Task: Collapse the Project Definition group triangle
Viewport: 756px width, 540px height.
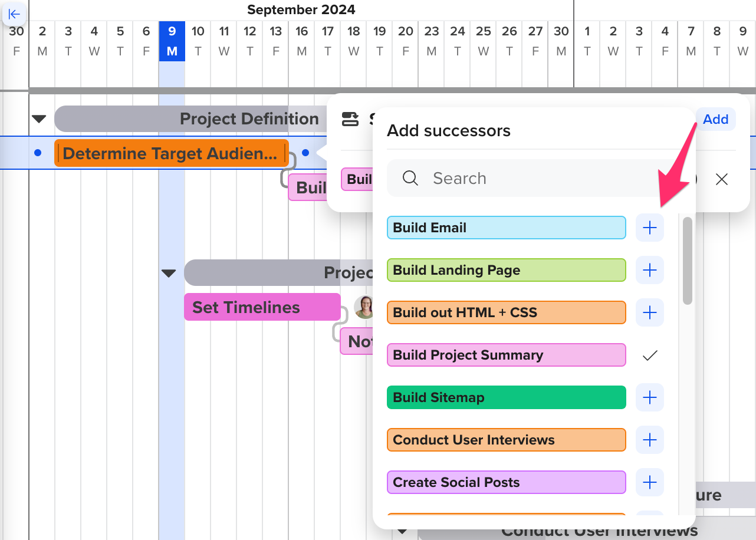Action: 39,118
